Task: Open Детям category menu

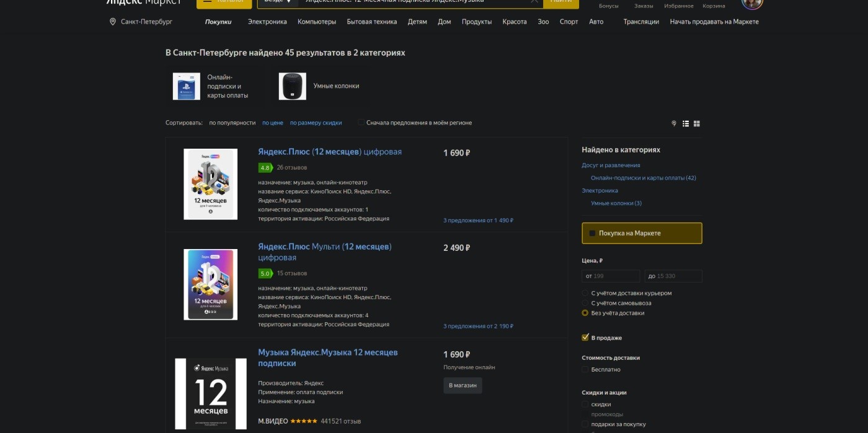Action: (417, 22)
